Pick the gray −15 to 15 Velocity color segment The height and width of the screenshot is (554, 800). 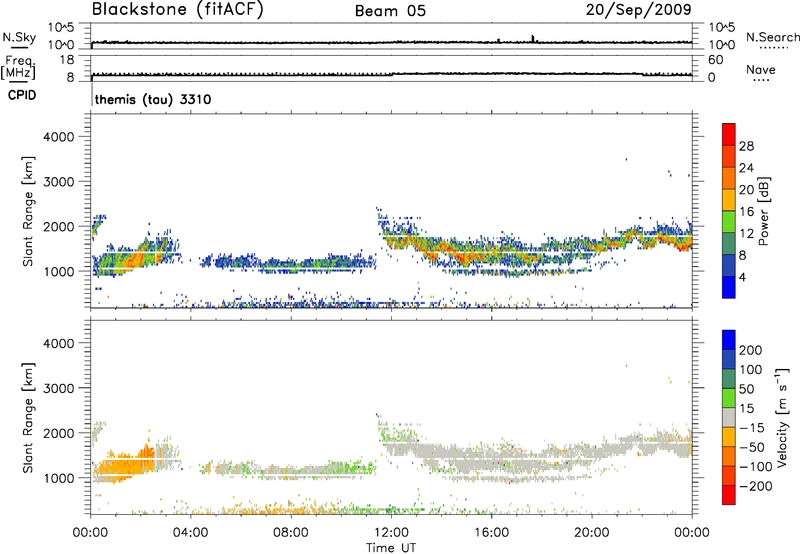[x=729, y=417]
